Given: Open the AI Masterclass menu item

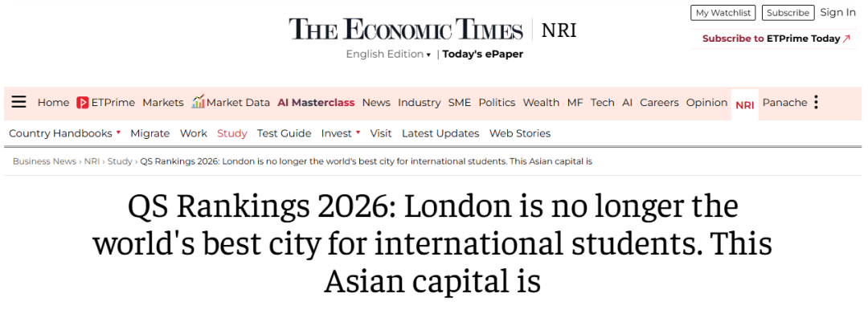Looking at the screenshot, I should (316, 103).
